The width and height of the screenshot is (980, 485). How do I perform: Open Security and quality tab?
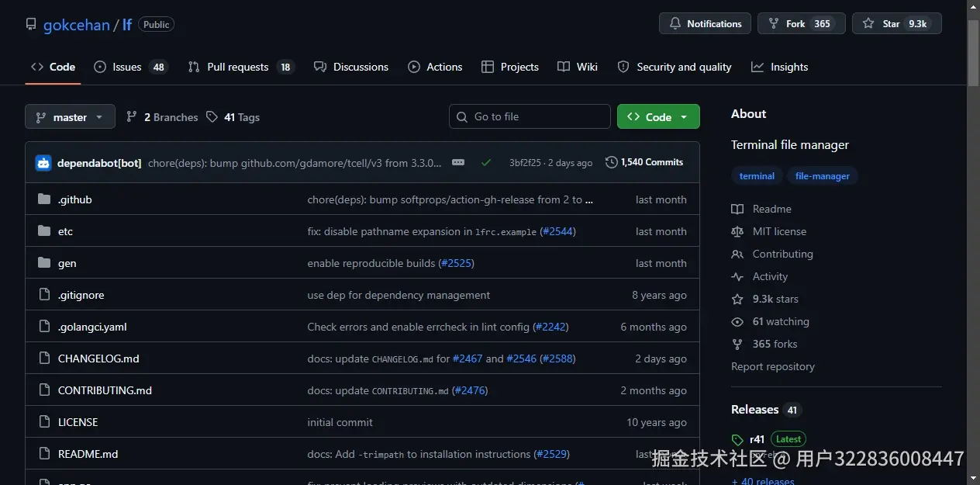point(675,67)
